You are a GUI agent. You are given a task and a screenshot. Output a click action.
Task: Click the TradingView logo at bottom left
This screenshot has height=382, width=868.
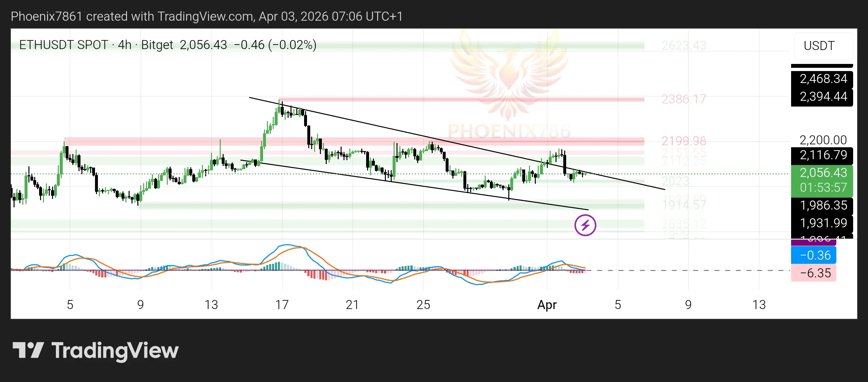click(95, 350)
